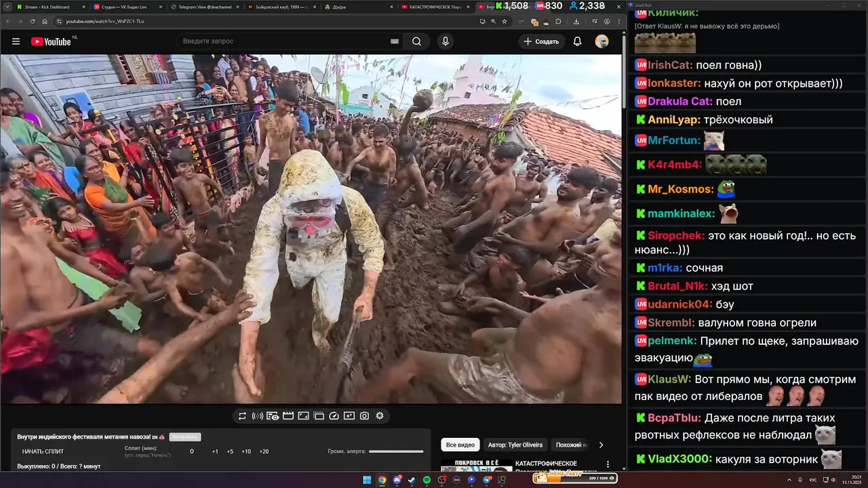The width and height of the screenshot is (868, 488).
Task: Select the Похожий контент chip
Action: [572, 445]
